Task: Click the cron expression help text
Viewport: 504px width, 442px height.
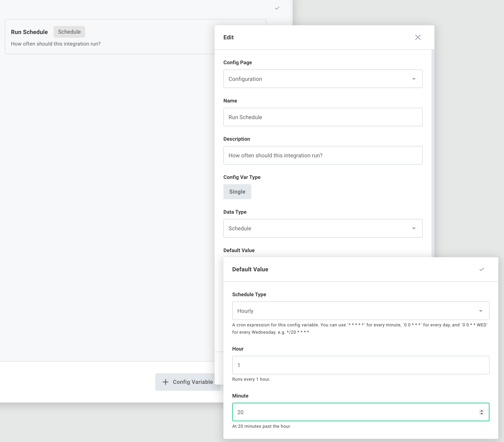Action: click(360, 328)
